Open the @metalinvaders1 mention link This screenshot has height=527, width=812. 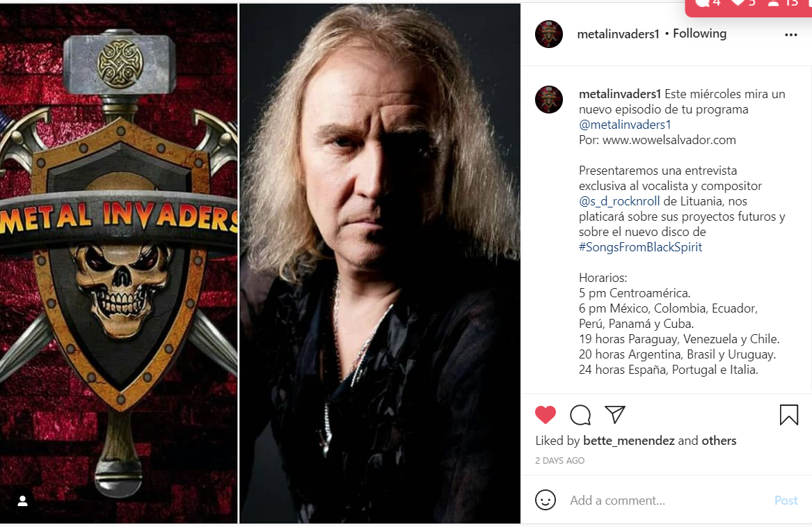(625, 125)
